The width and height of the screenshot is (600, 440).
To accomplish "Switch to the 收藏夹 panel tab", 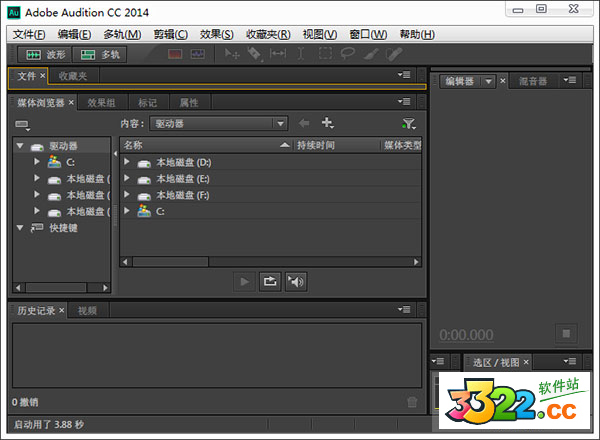I will [73, 76].
